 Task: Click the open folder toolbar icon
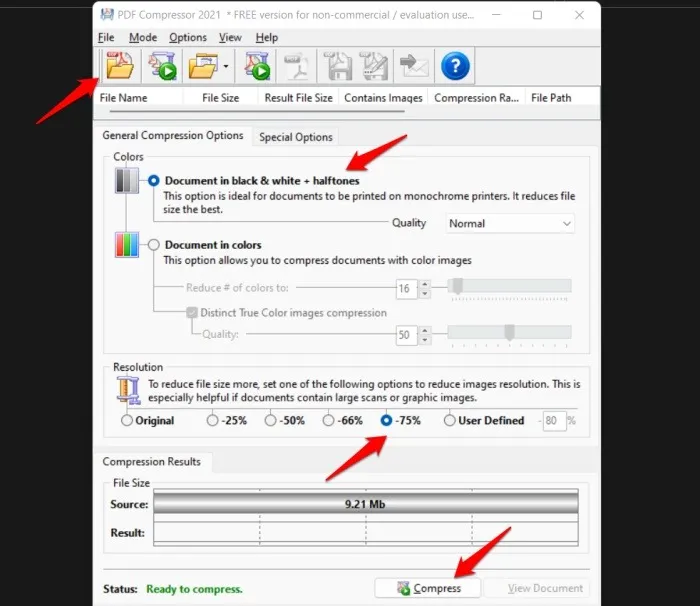203,66
